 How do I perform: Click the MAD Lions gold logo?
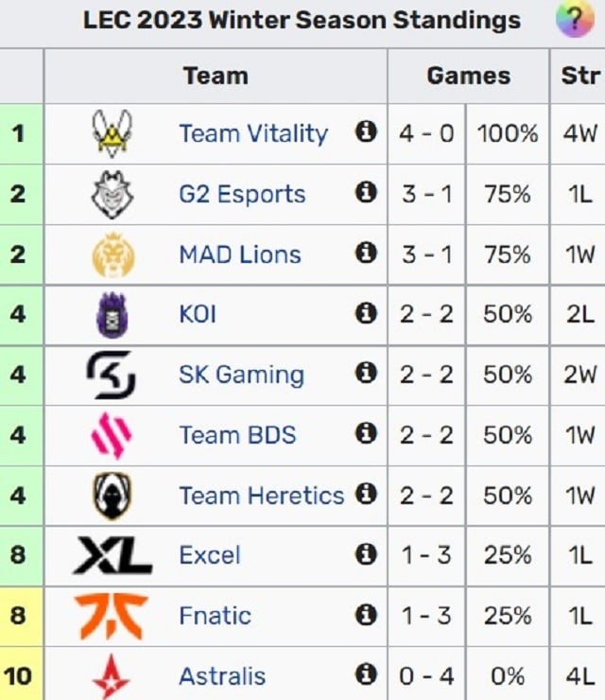(x=112, y=254)
